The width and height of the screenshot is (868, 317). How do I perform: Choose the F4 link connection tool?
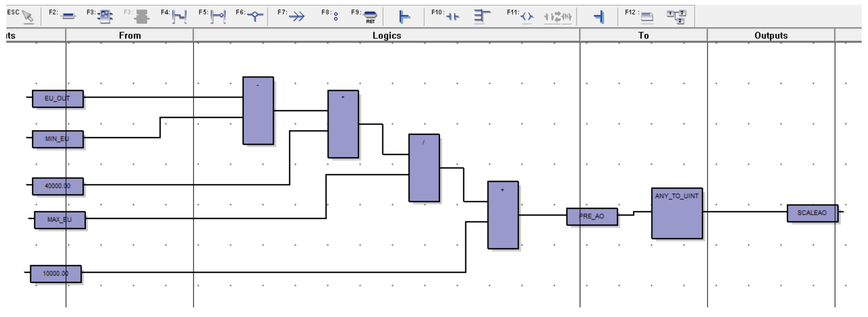[179, 16]
